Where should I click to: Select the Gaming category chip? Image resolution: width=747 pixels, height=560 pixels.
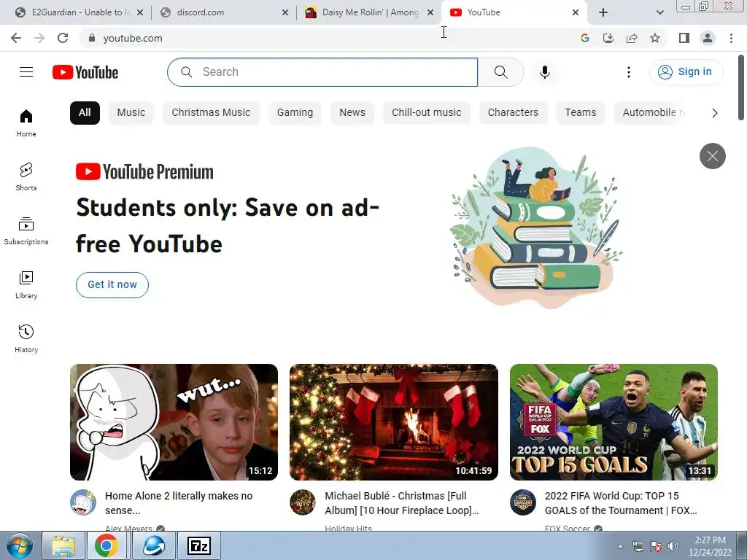click(295, 113)
